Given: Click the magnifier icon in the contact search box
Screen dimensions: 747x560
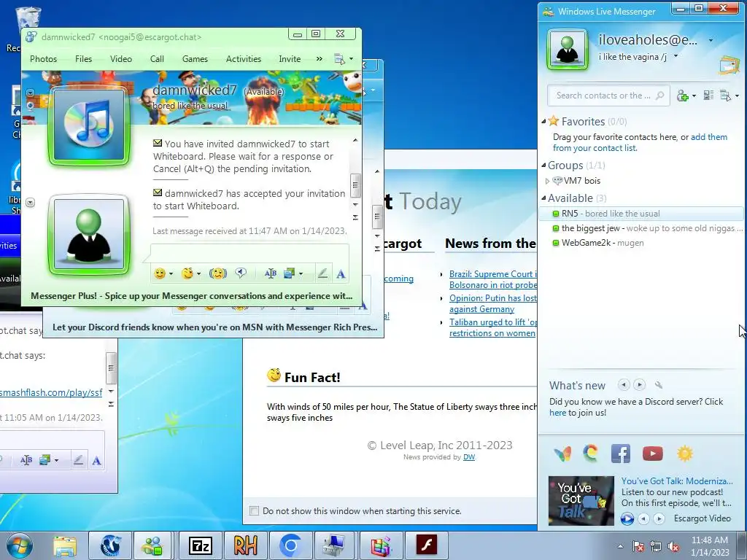Looking at the screenshot, I should click(659, 96).
